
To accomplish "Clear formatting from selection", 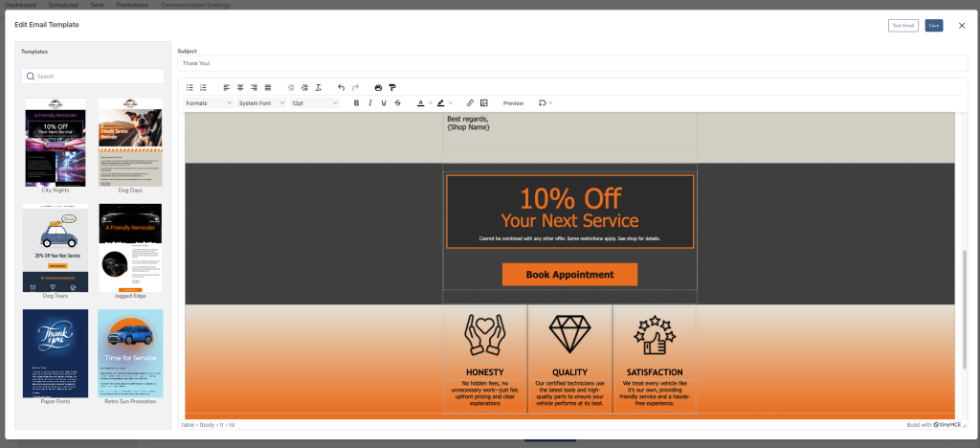I will tap(319, 87).
